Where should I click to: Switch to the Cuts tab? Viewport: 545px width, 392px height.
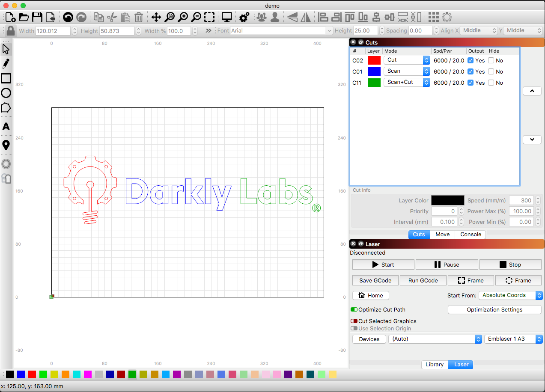click(419, 234)
